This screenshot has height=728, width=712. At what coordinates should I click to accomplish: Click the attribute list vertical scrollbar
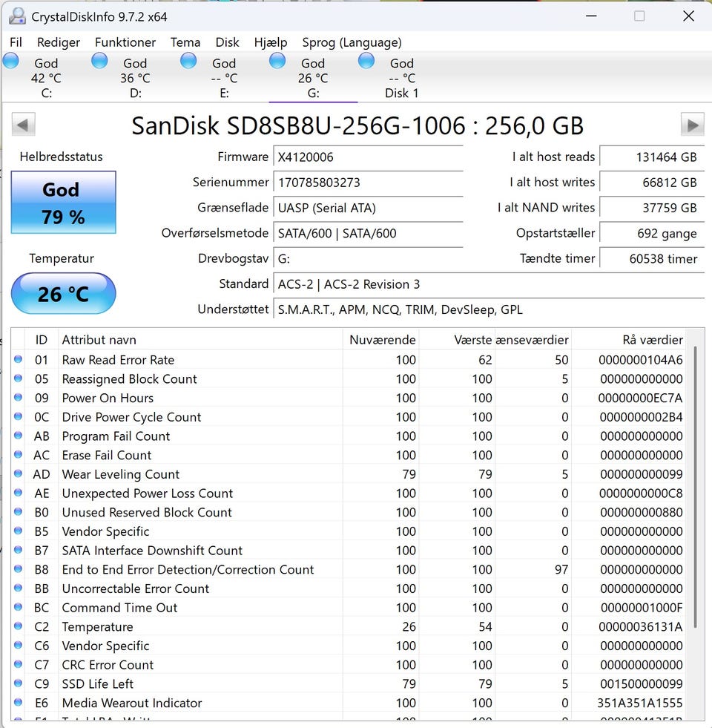695,488
